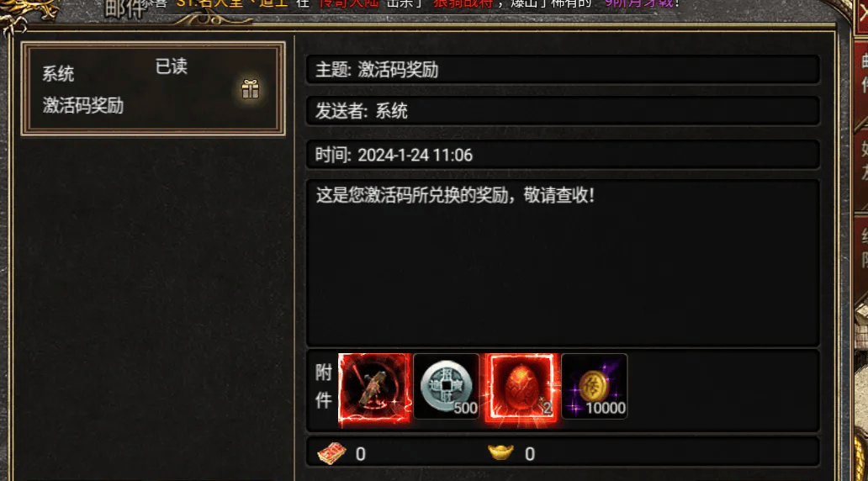Click the scrolling announcement text at top

[x=410, y=4]
